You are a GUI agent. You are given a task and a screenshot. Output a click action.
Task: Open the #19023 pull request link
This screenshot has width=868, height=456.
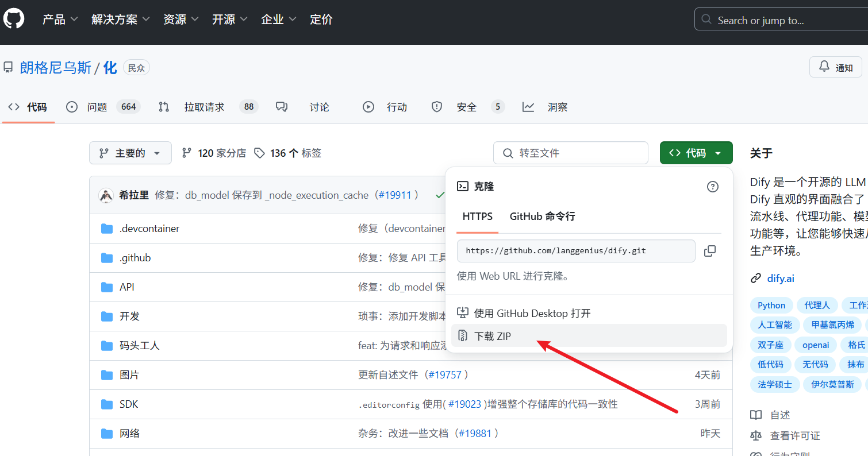464,404
